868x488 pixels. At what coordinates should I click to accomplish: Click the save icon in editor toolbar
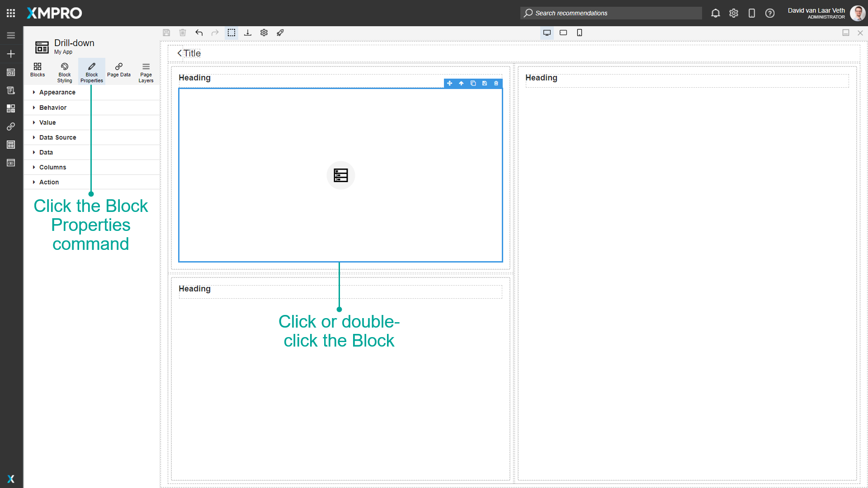[166, 33]
